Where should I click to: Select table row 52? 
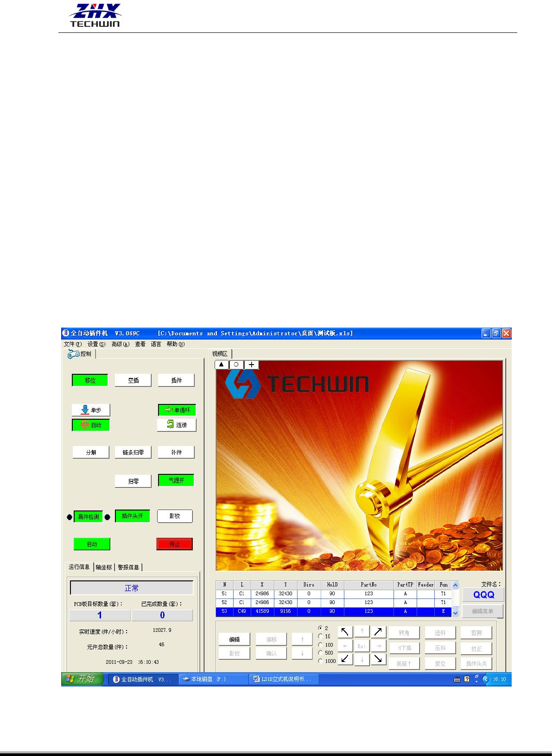click(334, 602)
